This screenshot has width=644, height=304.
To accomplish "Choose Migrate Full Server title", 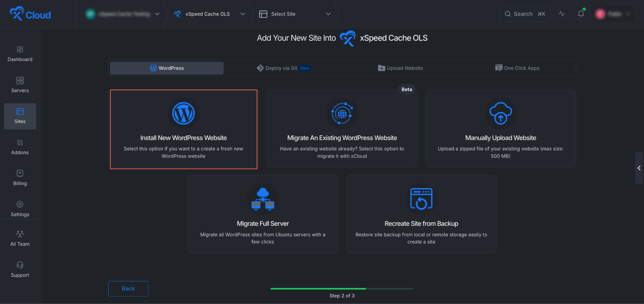I will point(263,223).
